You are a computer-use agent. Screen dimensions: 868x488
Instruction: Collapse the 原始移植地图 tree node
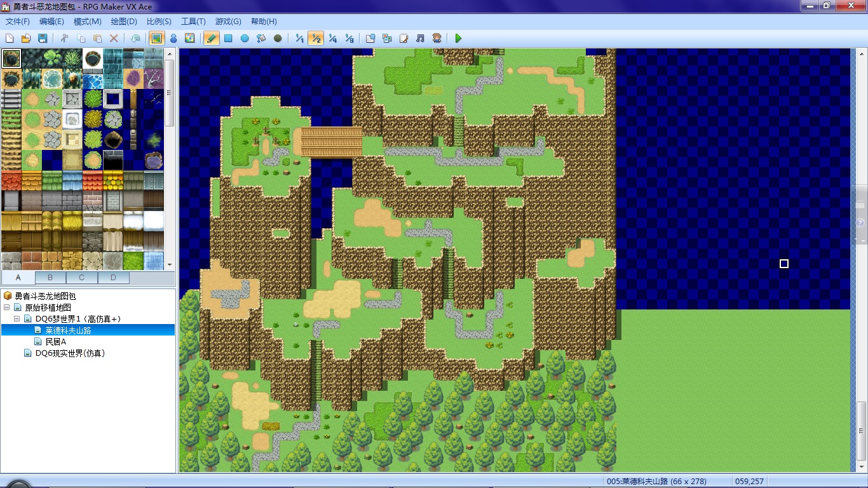tap(7, 308)
